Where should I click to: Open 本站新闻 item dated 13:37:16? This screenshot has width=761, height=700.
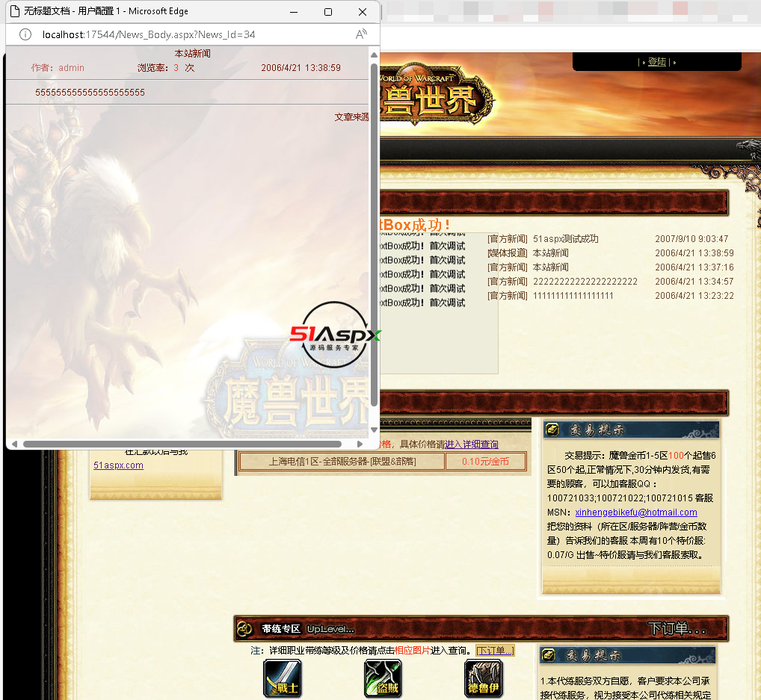551,267
